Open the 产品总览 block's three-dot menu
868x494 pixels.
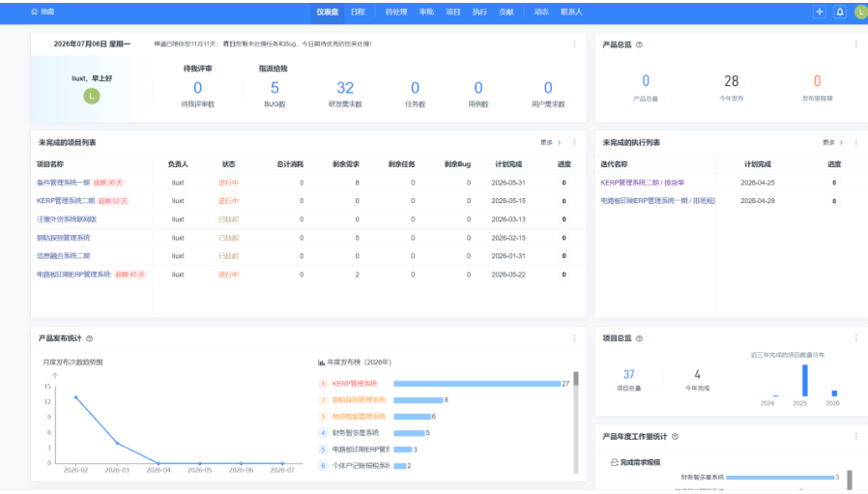coord(855,44)
